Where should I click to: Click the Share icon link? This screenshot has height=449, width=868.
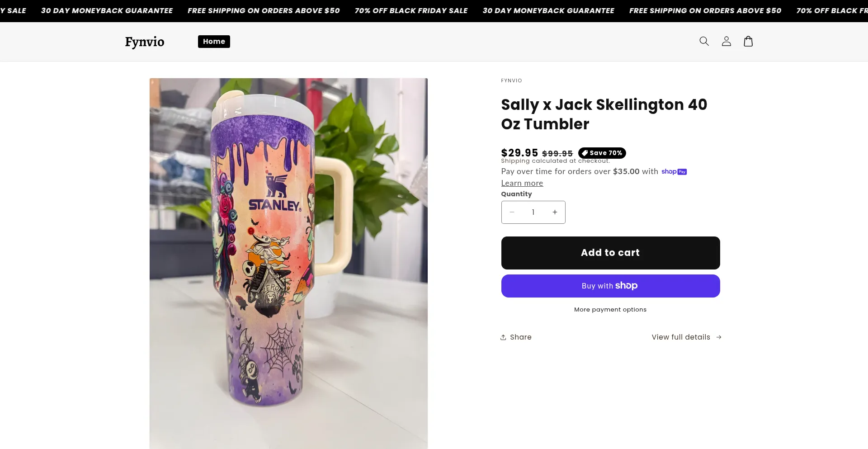point(516,337)
